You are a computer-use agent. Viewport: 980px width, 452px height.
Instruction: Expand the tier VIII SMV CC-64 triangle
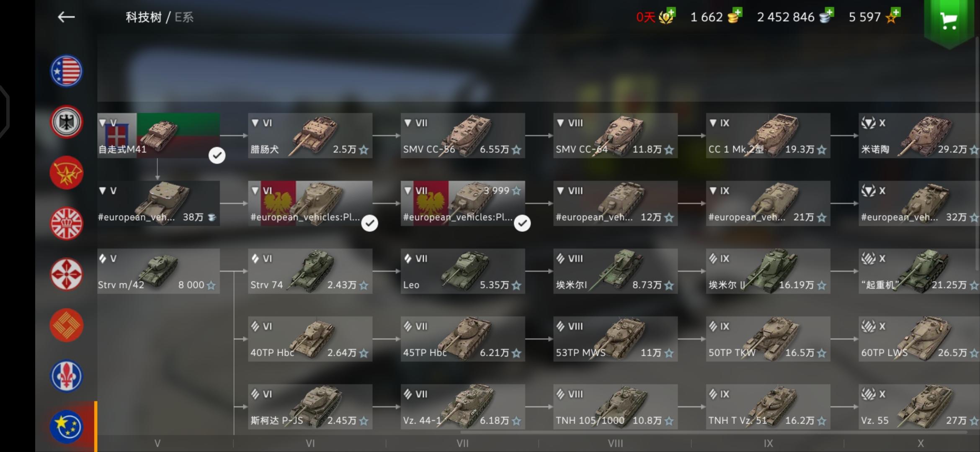tap(560, 123)
